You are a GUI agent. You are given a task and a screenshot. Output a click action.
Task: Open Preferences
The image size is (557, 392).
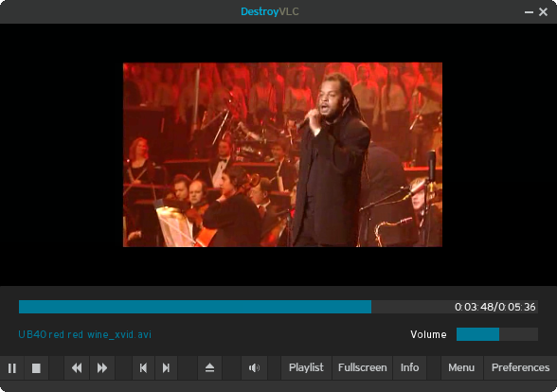520,367
